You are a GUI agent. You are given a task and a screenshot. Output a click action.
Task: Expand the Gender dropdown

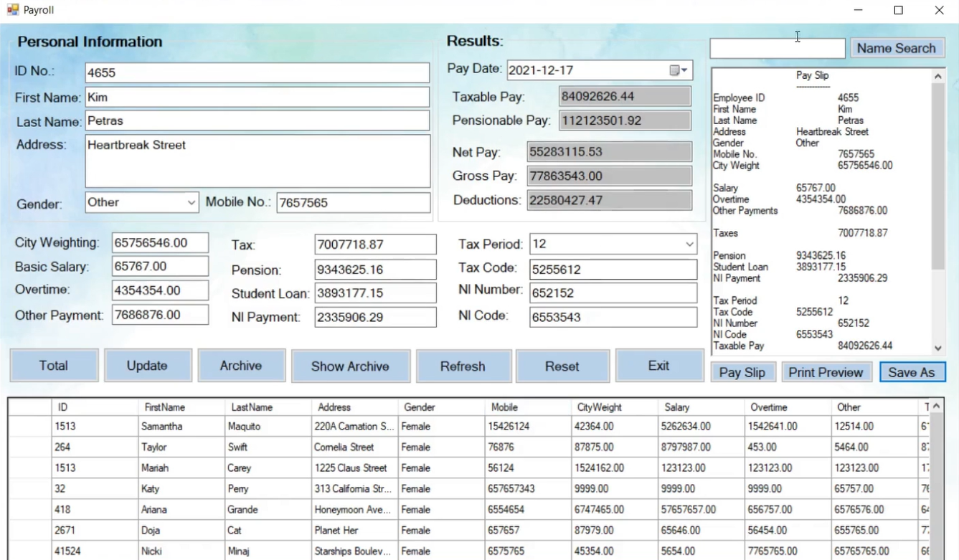(191, 203)
